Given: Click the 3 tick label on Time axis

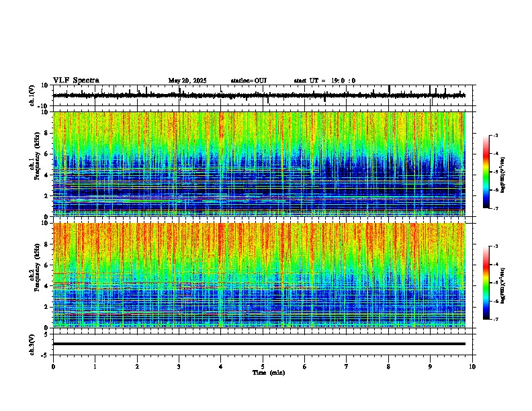Looking at the screenshot, I should [179, 367].
